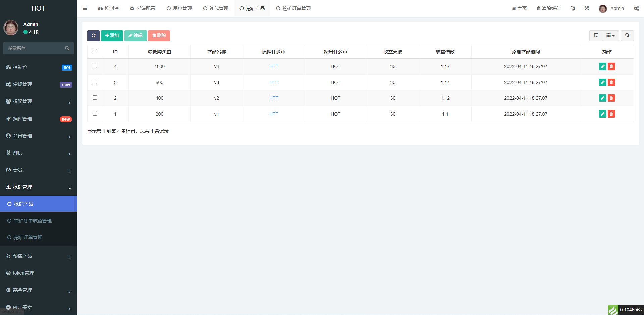Open the columns dropdown button
Image resolution: width=644 pixels, height=315 pixels.
pyautogui.click(x=610, y=36)
